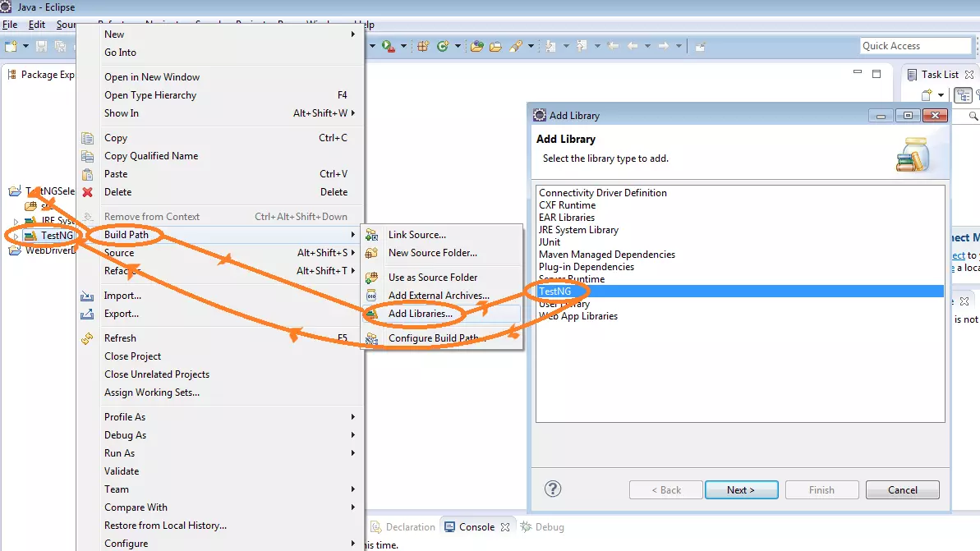This screenshot has width=980, height=551.
Task: Click the New Java Package icon
Action: pos(423,46)
